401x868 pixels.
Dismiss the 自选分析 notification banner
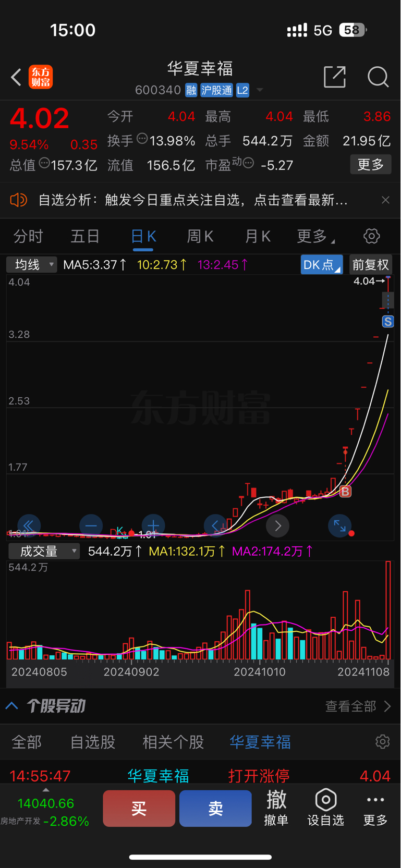tap(385, 200)
